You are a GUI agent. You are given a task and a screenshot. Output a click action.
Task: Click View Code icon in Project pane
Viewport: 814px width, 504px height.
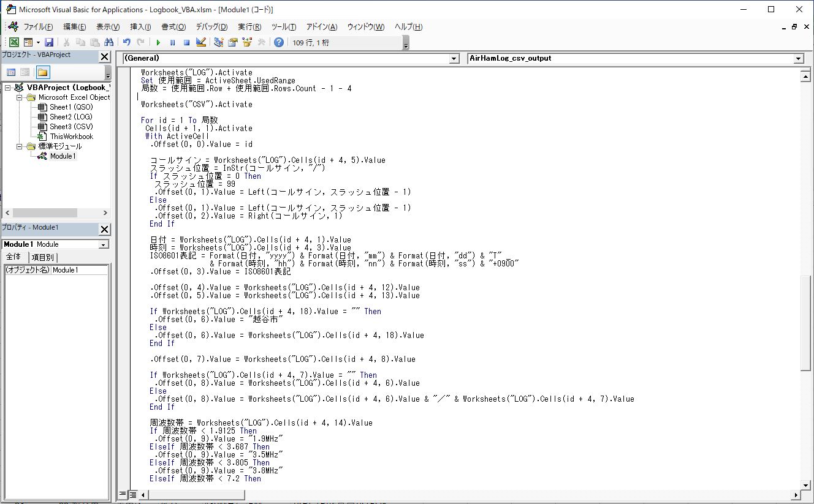pyautogui.click(x=11, y=72)
